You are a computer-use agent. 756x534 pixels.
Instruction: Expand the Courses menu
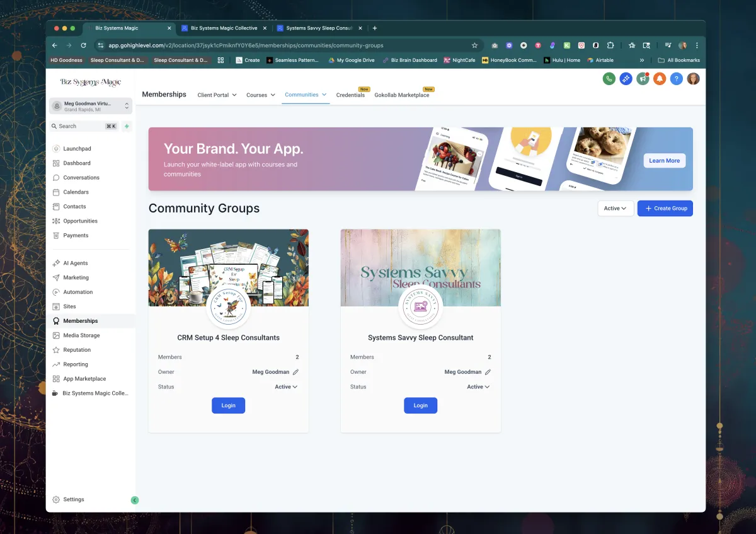point(261,95)
